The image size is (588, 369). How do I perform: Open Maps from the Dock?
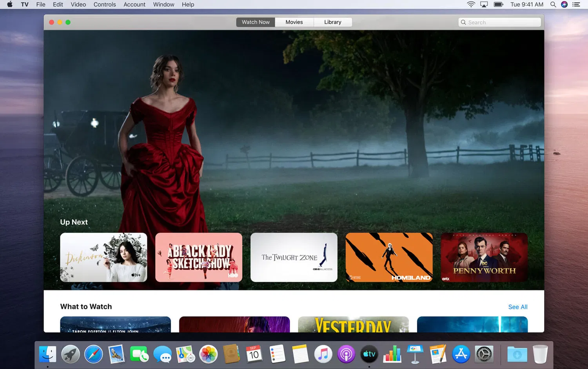pos(185,354)
